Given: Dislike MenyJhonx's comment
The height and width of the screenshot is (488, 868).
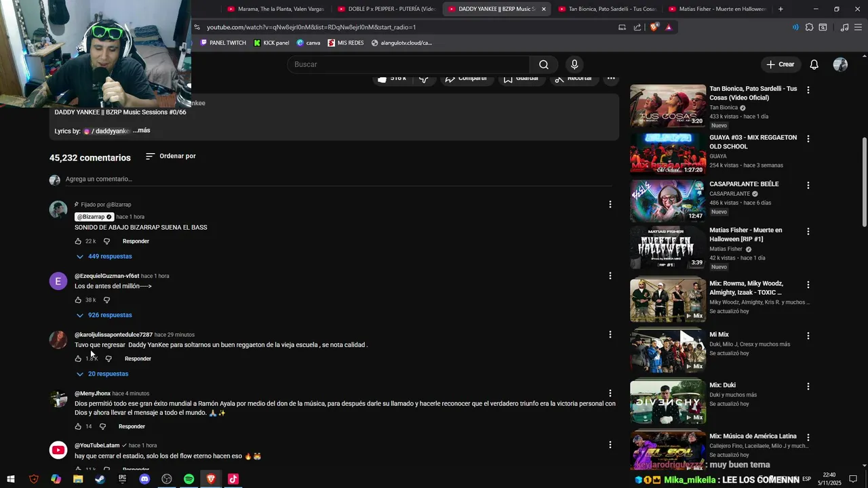Looking at the screenshot, I should [x=102, y=426].
